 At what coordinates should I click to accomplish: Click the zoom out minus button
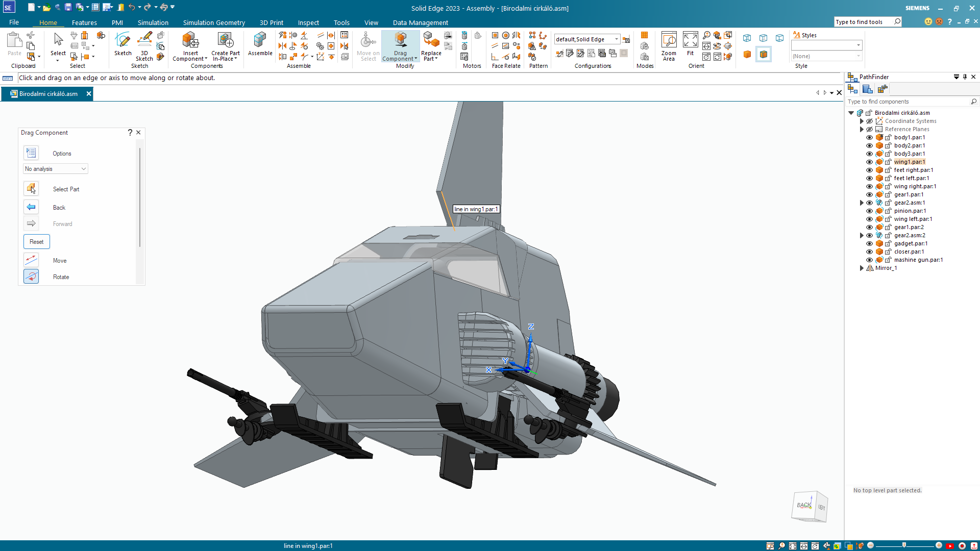871,545
